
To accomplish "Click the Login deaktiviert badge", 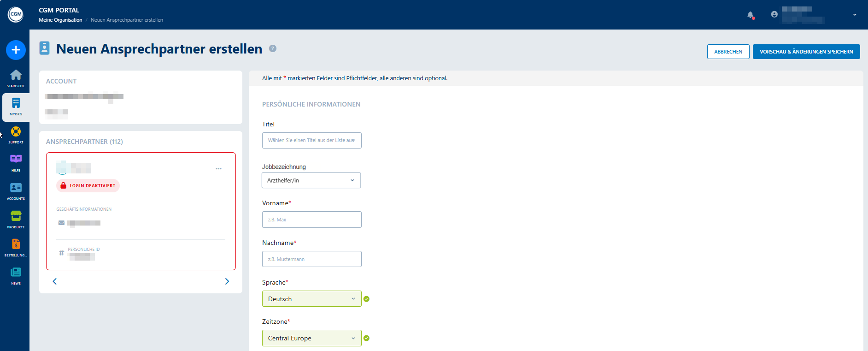I will point(88,185).
